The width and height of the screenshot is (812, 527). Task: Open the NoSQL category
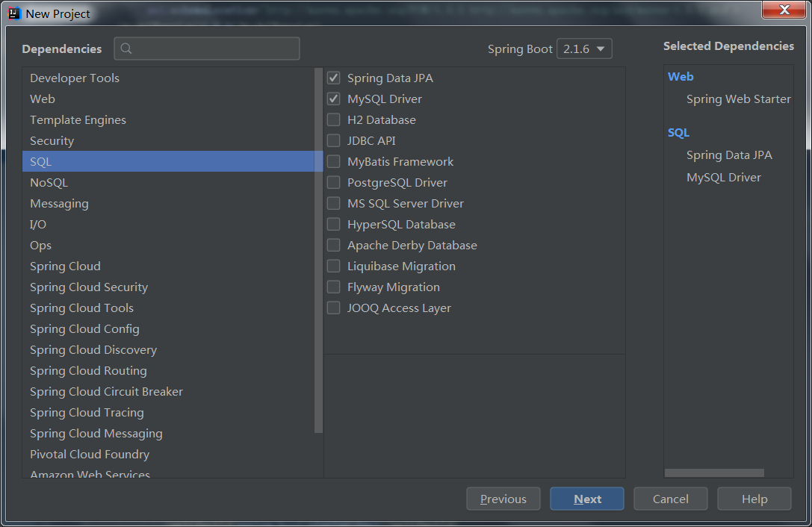[x=168, y=183]
